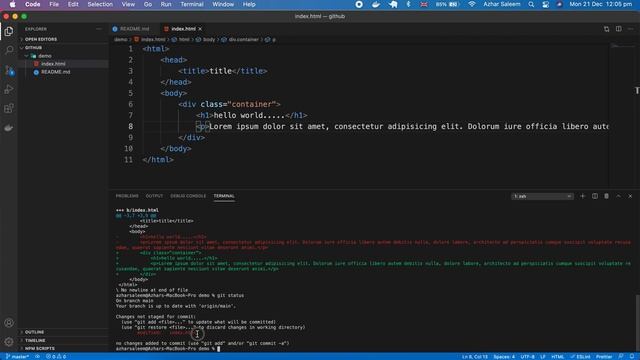Change HTML language mode
This screenshot has height=360, width=640.
click(558, 357)
